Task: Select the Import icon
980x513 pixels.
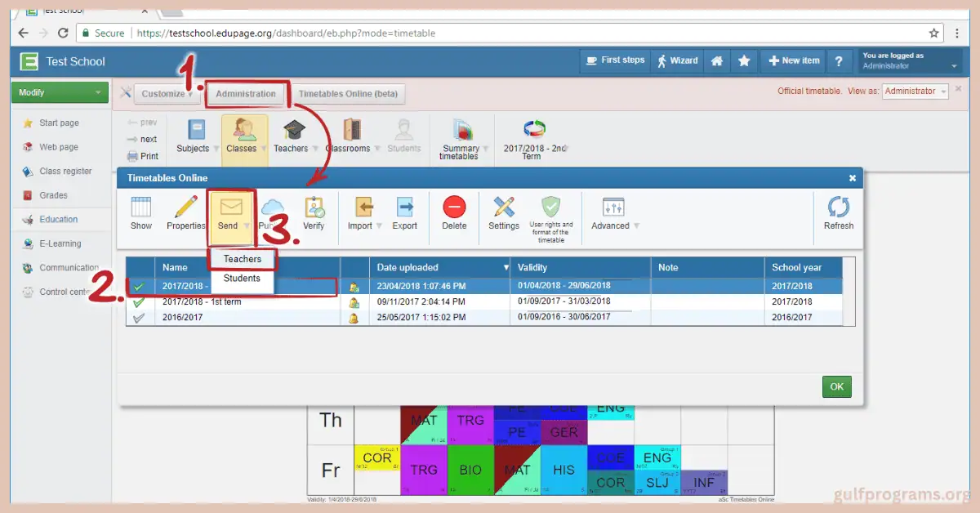Action: (x=362, y=212)
